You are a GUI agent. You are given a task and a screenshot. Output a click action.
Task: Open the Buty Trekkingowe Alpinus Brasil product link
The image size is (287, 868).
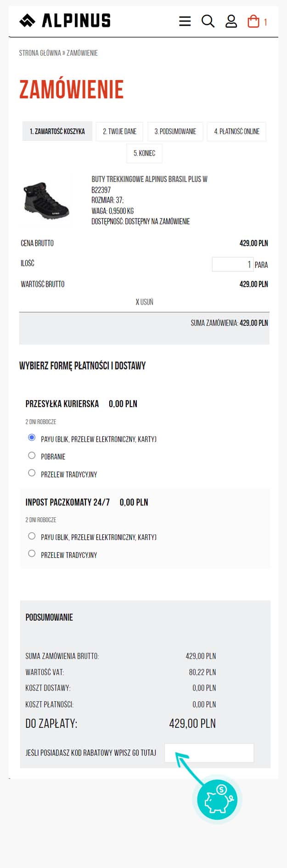coord(149,179)
